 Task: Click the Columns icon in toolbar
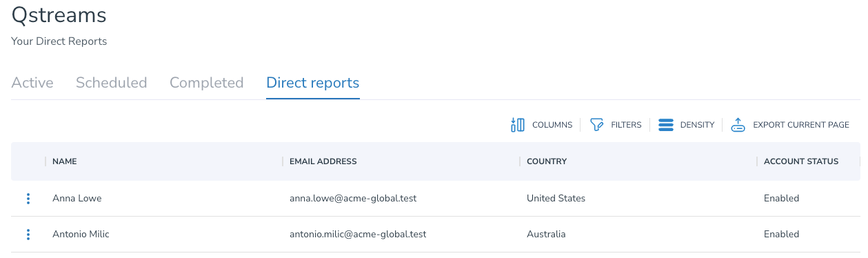point(517,125)
